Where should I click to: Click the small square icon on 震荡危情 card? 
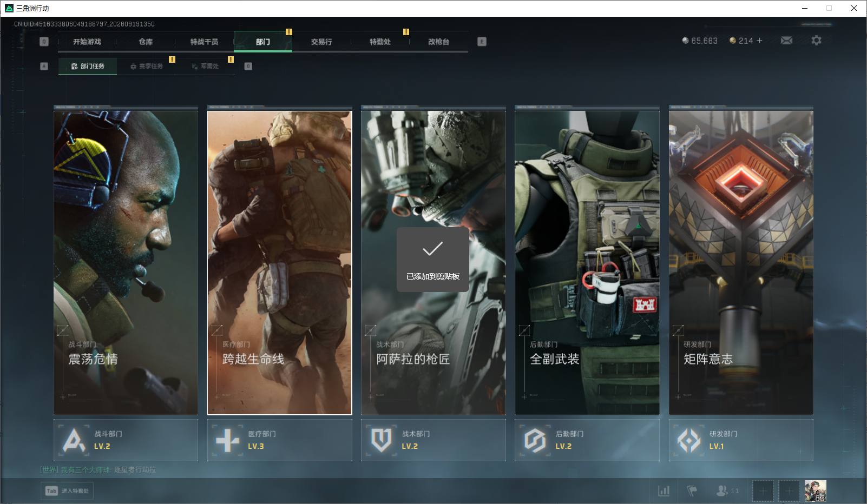63,330
